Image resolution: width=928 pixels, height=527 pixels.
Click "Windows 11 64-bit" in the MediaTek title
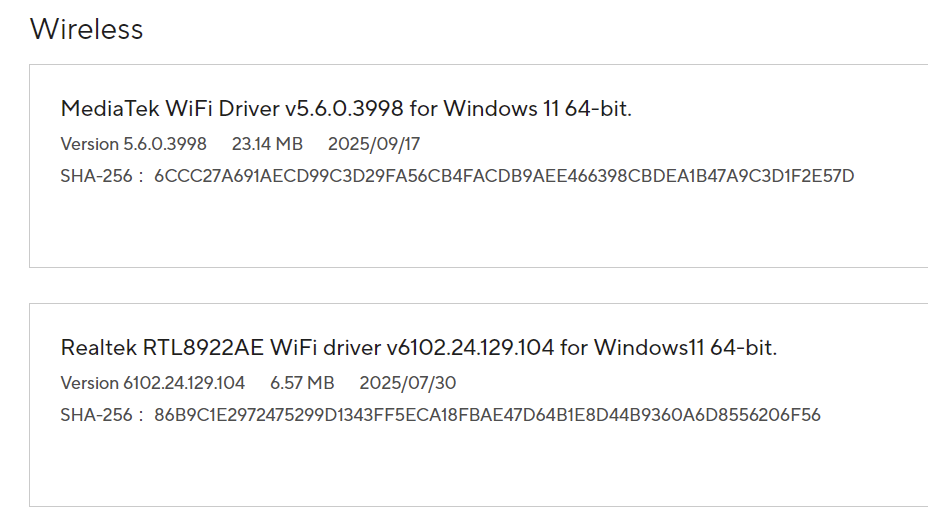coord(536,108)
